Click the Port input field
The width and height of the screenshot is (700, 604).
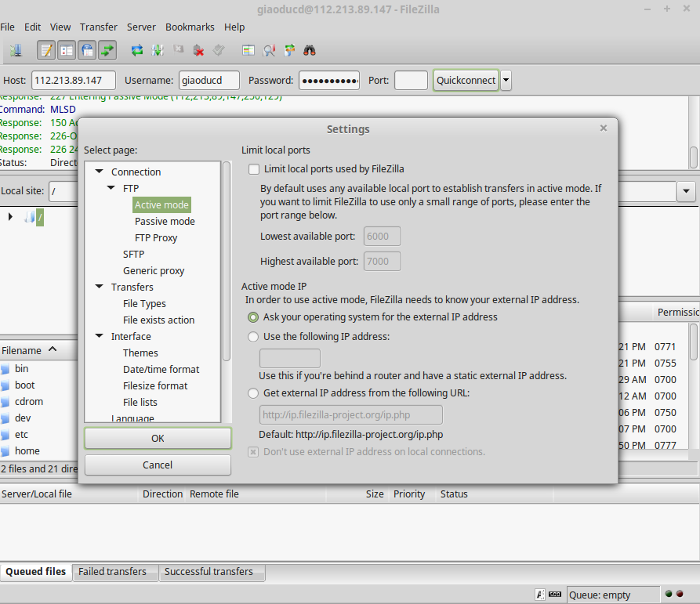click(x=411, y=81)
